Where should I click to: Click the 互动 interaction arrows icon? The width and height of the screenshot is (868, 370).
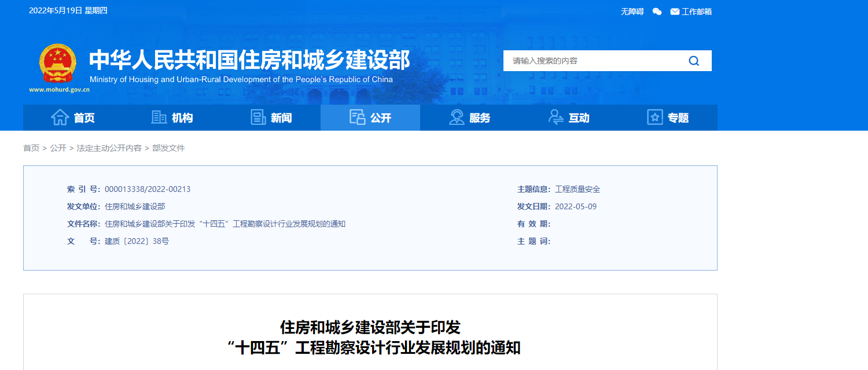[554, 117]
